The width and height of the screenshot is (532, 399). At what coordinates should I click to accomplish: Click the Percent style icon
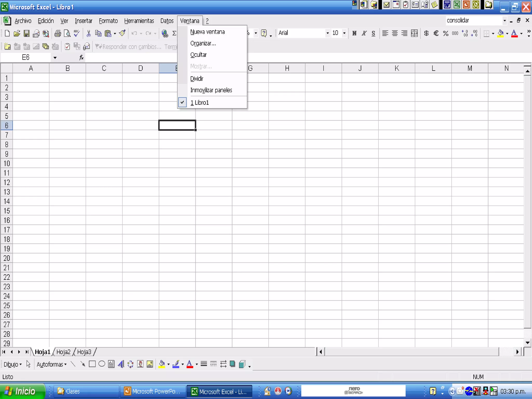point(446,33)
